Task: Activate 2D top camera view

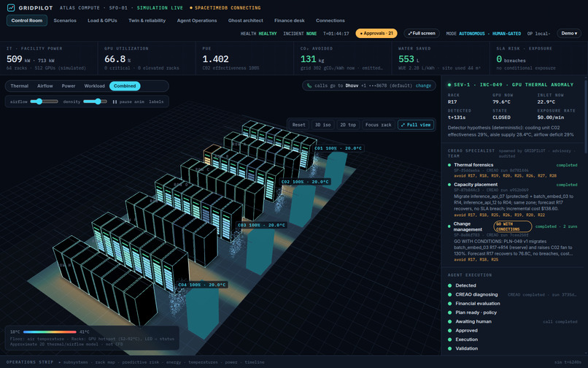Action: (x=348, y=125)
